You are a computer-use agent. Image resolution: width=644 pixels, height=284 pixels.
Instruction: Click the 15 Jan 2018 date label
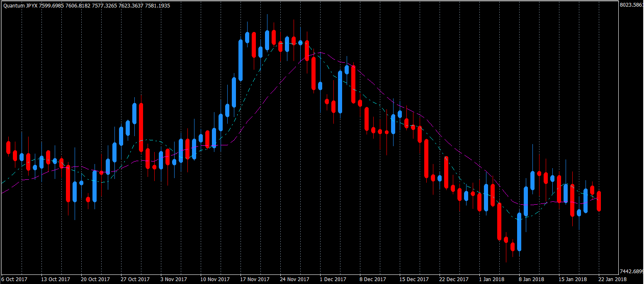point(573,279)
